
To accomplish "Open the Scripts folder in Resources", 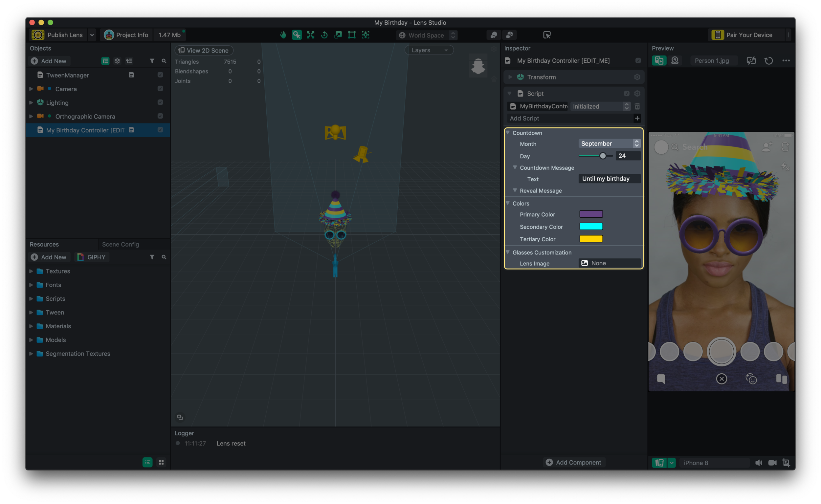I will pyautogui.click(x=98, y=299).
